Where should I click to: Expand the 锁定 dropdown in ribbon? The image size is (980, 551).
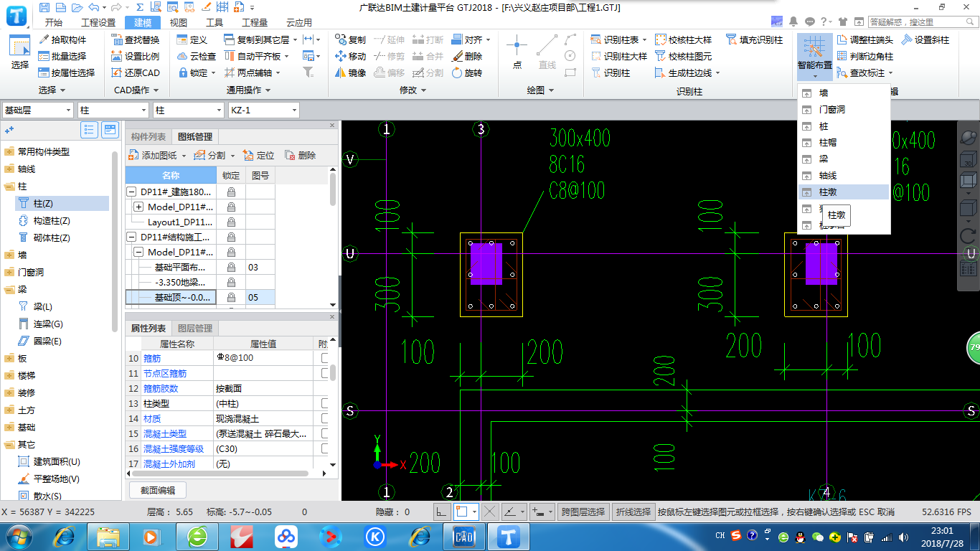coord(213,72)
